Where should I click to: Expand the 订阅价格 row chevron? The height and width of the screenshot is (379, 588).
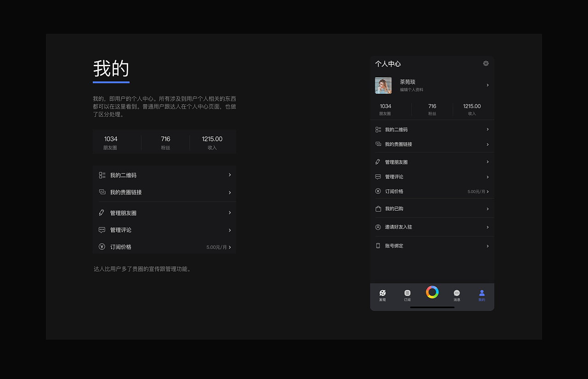[487, 191]
